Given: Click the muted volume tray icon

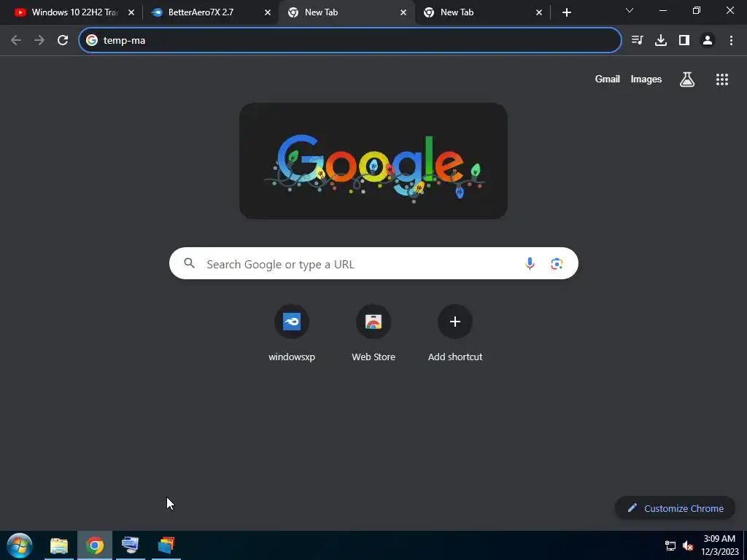Looking at the screenshot, I should 687,545.
